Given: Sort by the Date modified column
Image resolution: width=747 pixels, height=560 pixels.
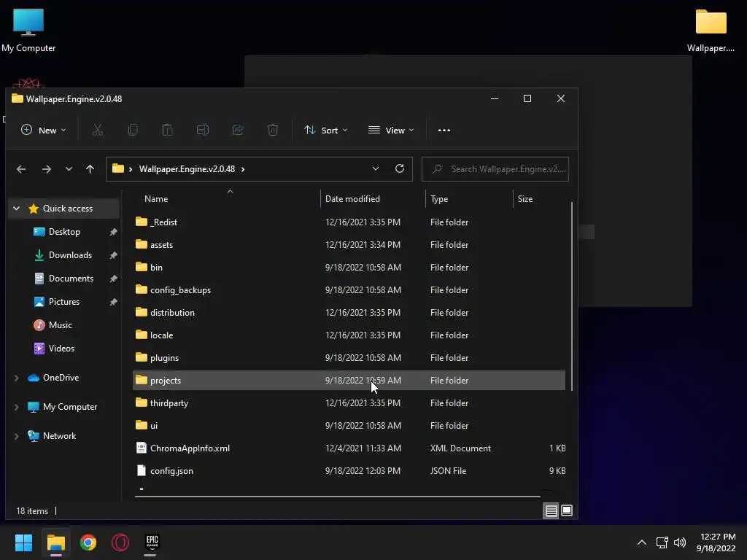Looking at the screenshot, I should [x=352, y=199].
